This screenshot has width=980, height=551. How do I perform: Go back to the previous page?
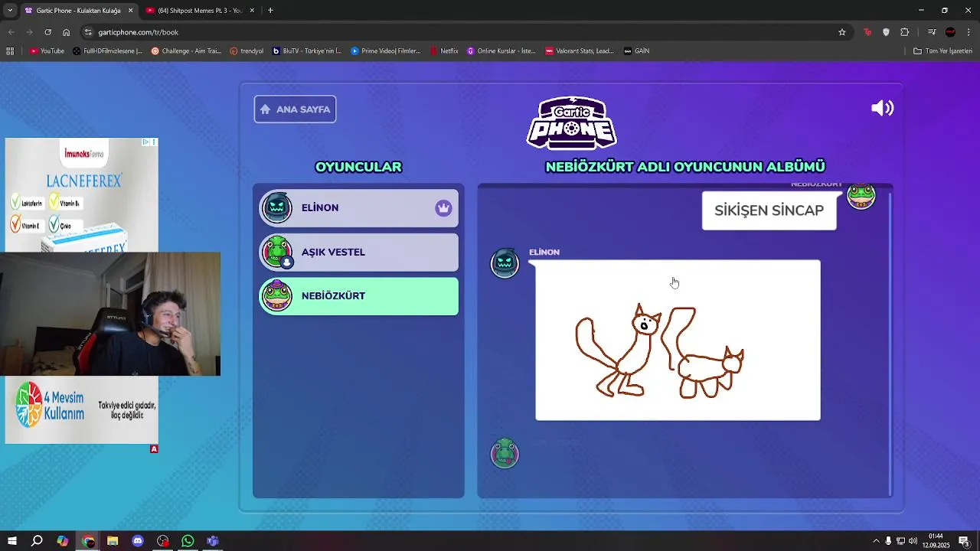pyautogui.click(x=11, y=32)
